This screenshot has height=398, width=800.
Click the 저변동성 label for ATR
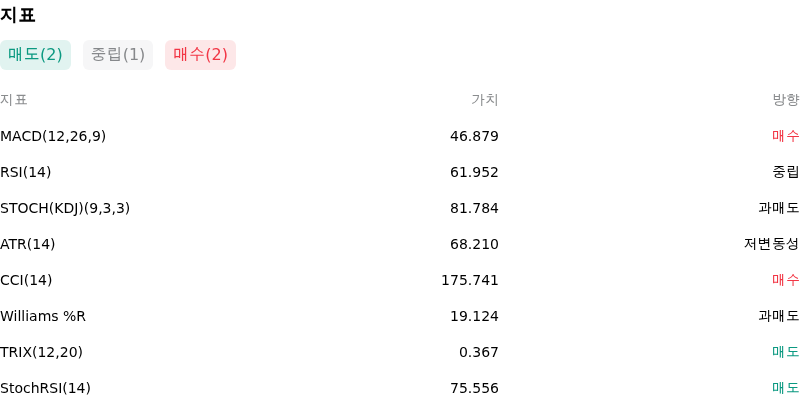771,244
